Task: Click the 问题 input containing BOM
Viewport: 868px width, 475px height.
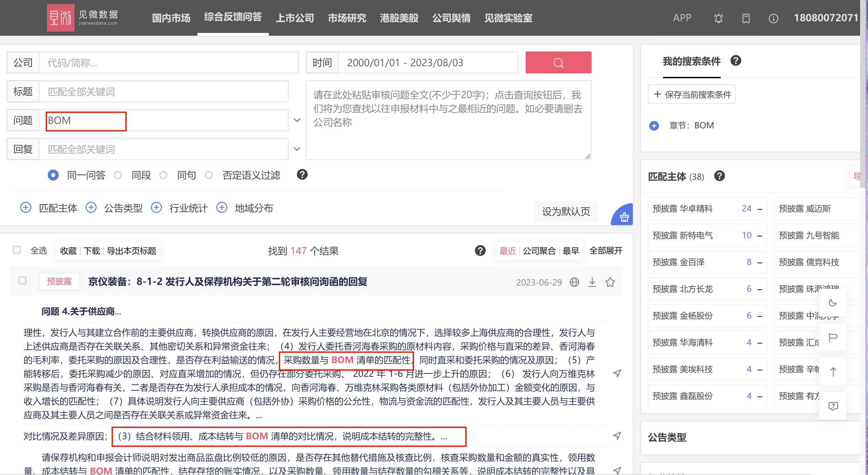Action: pos(164,120)
